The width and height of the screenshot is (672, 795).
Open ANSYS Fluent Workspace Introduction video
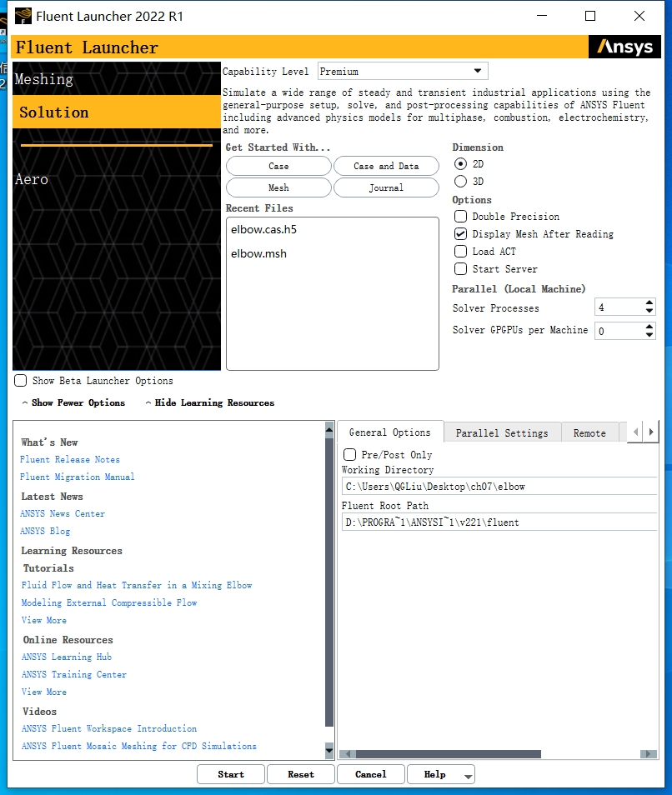click(x=109, y=728)
